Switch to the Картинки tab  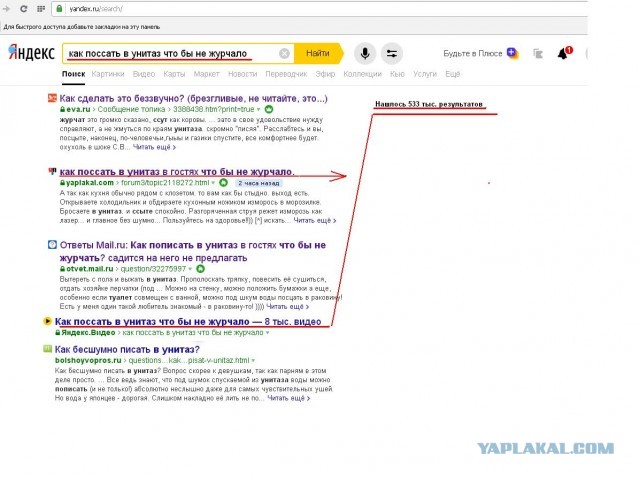point(108,74)
